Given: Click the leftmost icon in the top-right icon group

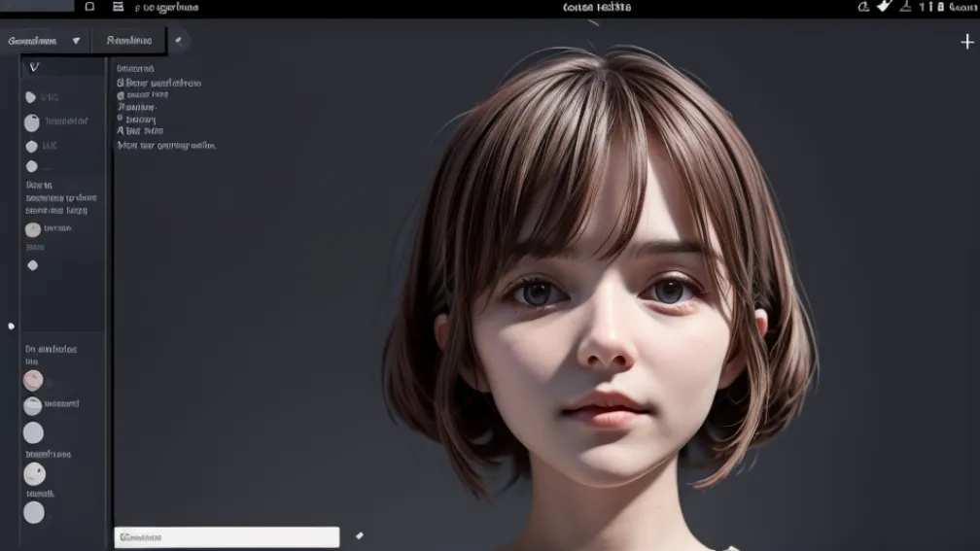Looking at the screenshot, I should click(863, 7).
